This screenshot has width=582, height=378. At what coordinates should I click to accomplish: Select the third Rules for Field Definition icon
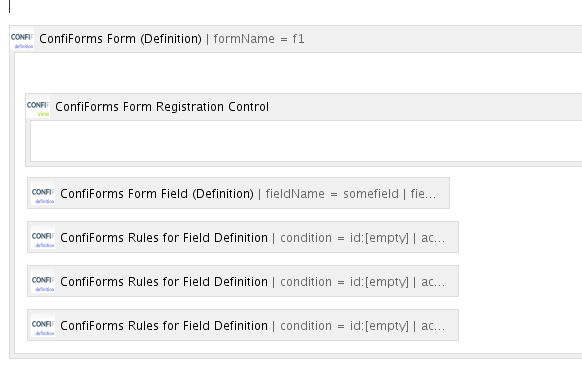[x=43, y=326]
